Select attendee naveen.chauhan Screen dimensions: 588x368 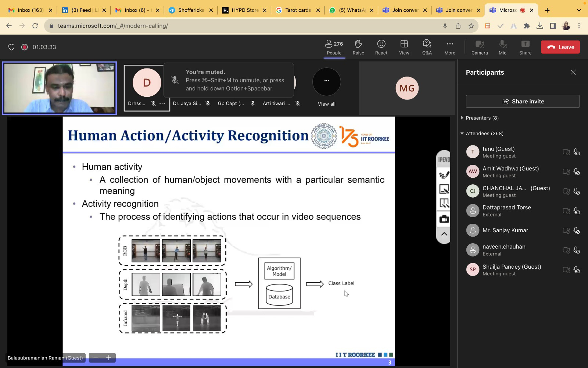tap(523, 250)
